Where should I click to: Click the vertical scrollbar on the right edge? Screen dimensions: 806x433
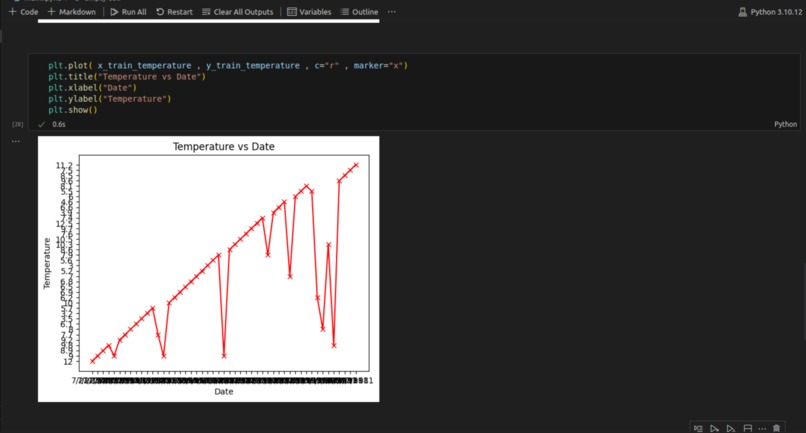pos(803,301)
